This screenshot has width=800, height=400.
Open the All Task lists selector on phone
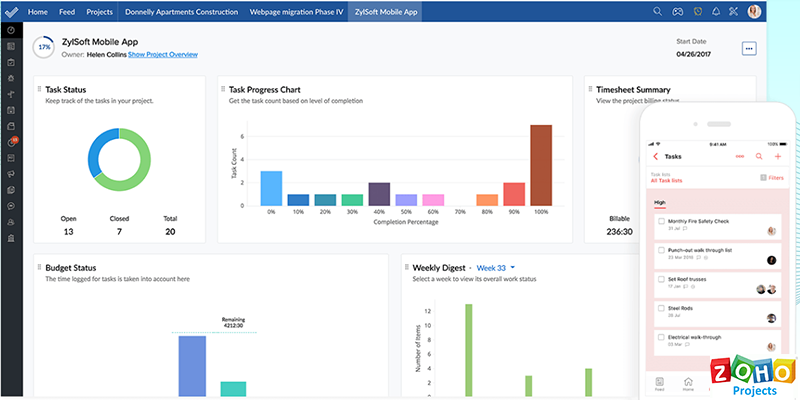tap(666, 181)
